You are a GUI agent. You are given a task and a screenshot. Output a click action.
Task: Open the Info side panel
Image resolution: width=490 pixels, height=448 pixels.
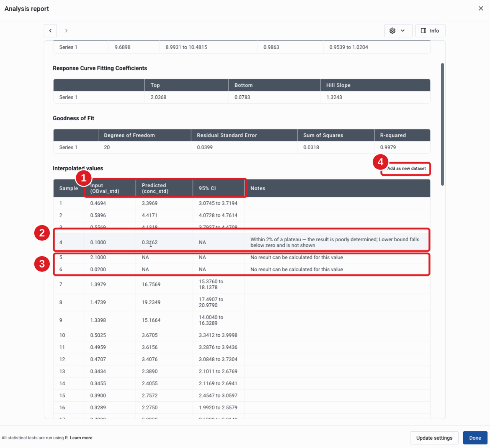(430, 31)
